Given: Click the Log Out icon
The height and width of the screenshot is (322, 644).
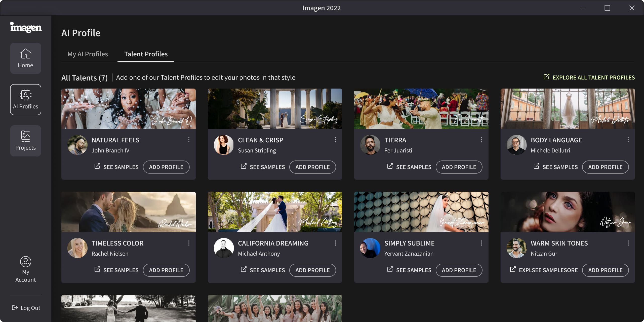Looking at the screenshot, I should [15, 308].
